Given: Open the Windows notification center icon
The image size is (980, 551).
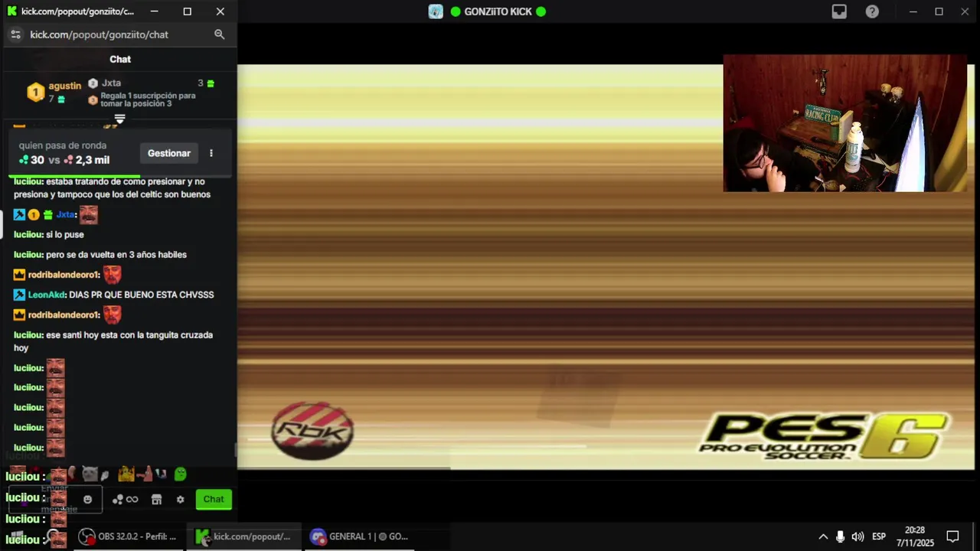Looking at the screenshot, I should pyautogui.click(x=953, y=536).
